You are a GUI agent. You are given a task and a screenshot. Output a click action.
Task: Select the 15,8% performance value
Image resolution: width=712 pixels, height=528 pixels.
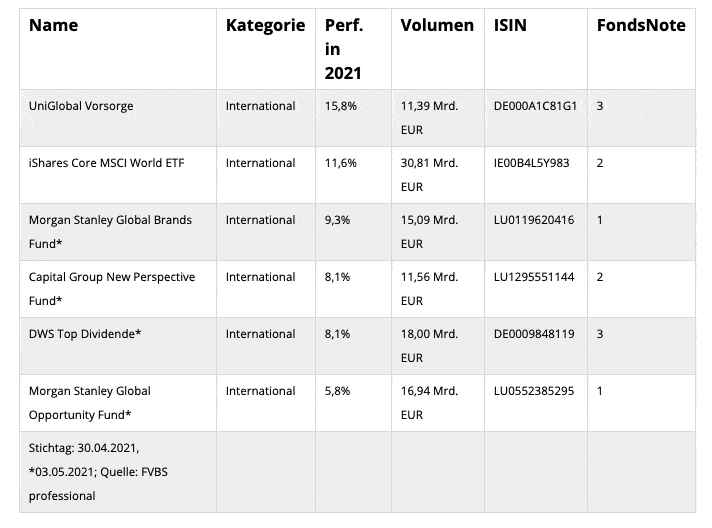341,106
